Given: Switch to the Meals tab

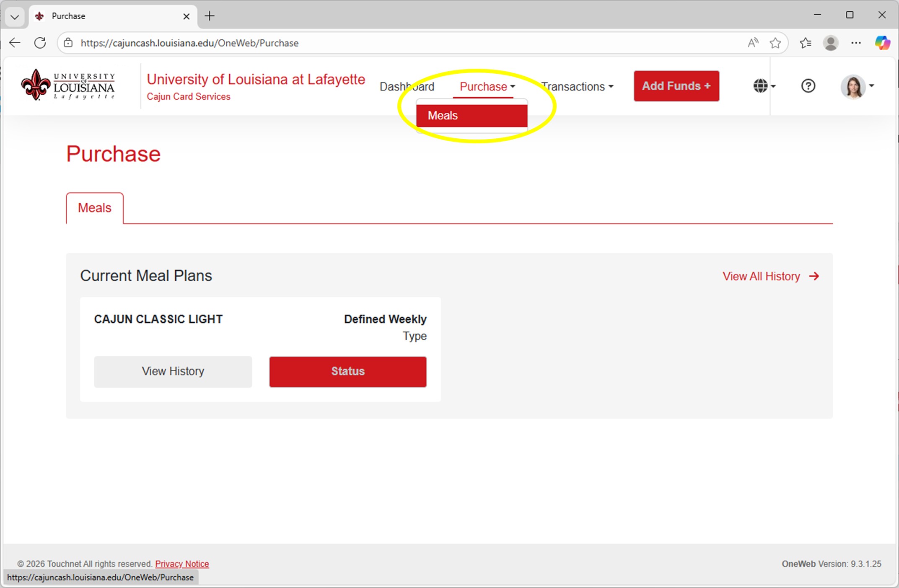Looking at the screenshot, I should click(95, 207).
